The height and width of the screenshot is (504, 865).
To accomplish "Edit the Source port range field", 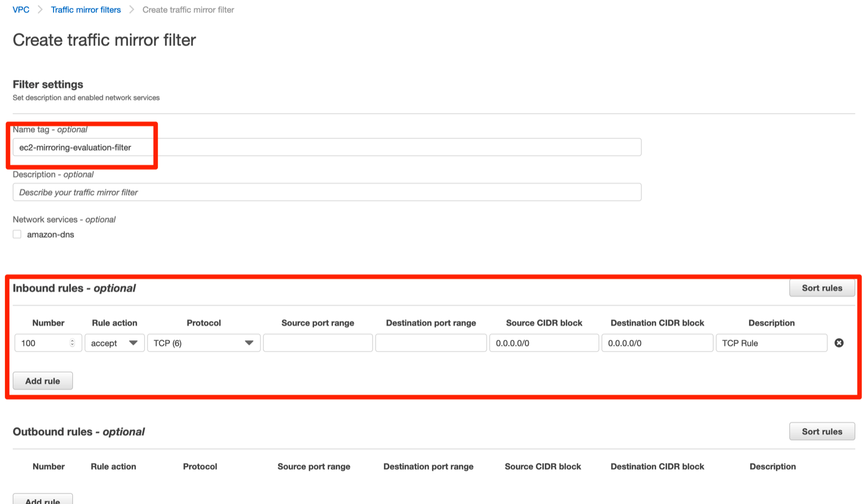I will [x=317, y=342].
